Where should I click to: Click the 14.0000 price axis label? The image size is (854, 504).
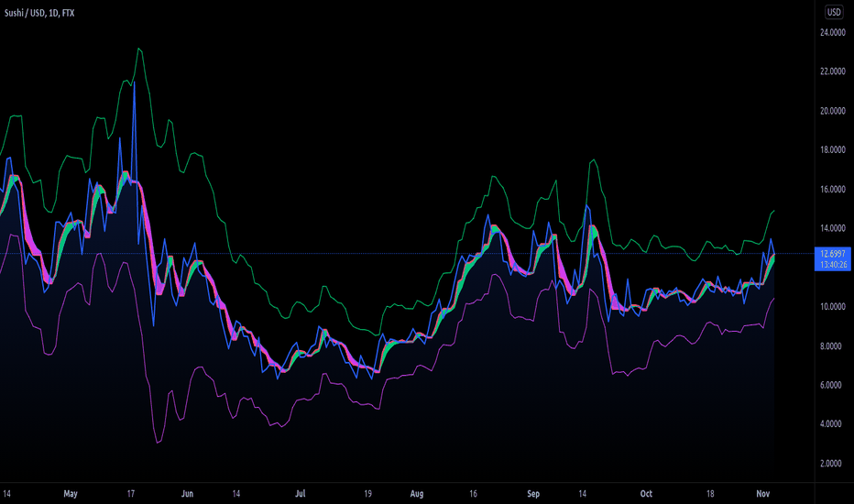pyautogui.click(x=833, y=228)
